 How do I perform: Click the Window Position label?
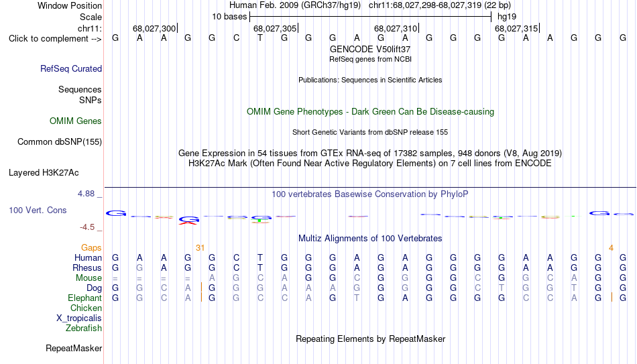(x=70, y=5)
